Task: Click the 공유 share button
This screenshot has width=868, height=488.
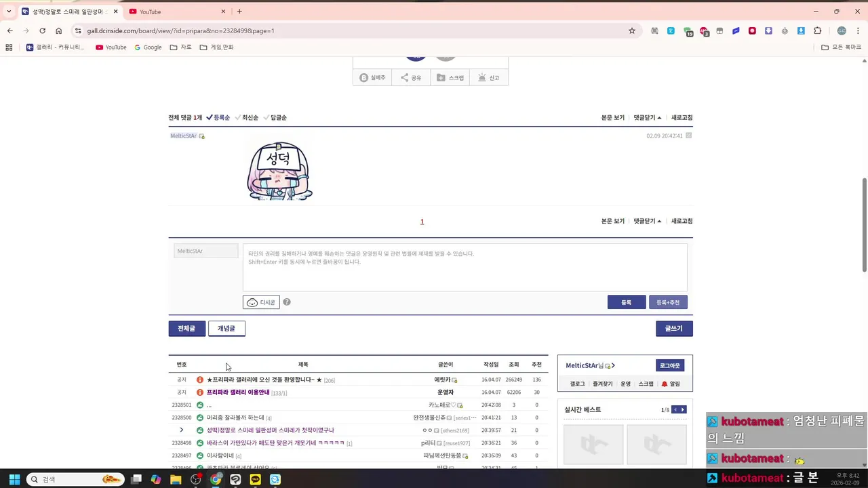Action: 411,78
